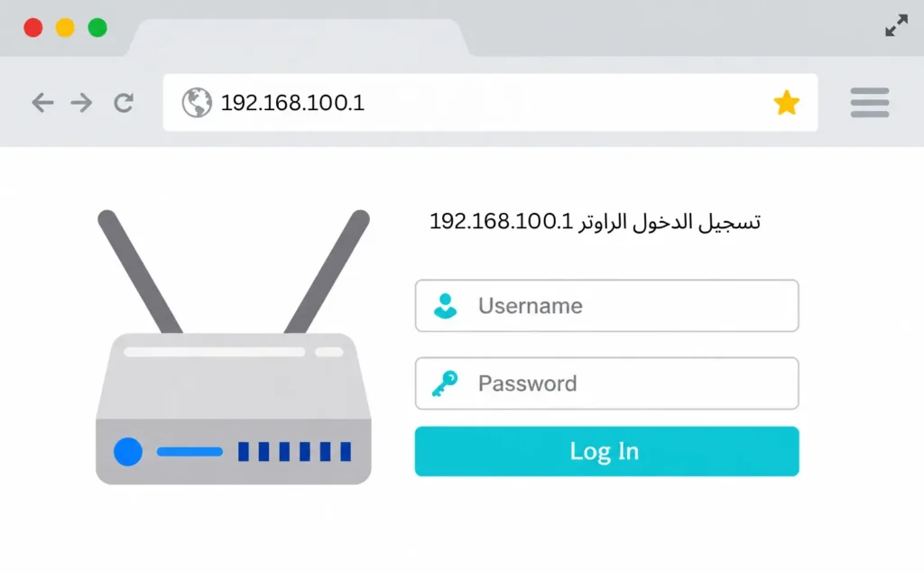Reload the router page
924x573 pixels.
124,103
